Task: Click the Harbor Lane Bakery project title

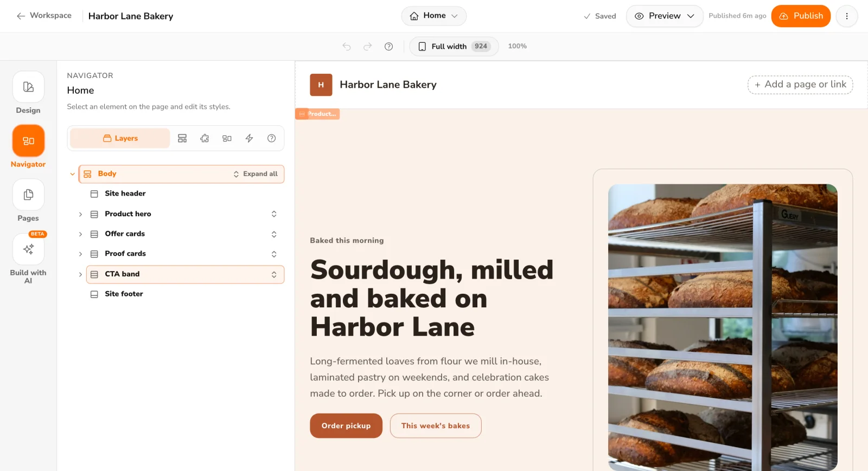Action: click(131, 16)
